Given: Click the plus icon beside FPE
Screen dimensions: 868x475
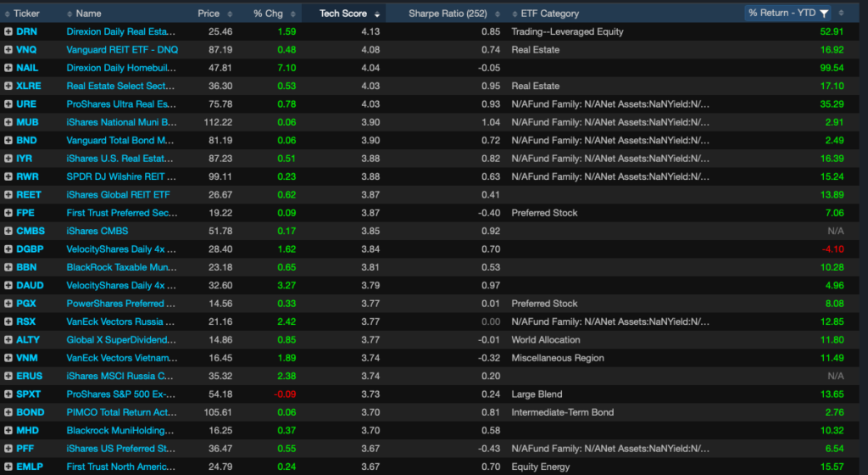Looking at the screenshot, I should point(8,213).
